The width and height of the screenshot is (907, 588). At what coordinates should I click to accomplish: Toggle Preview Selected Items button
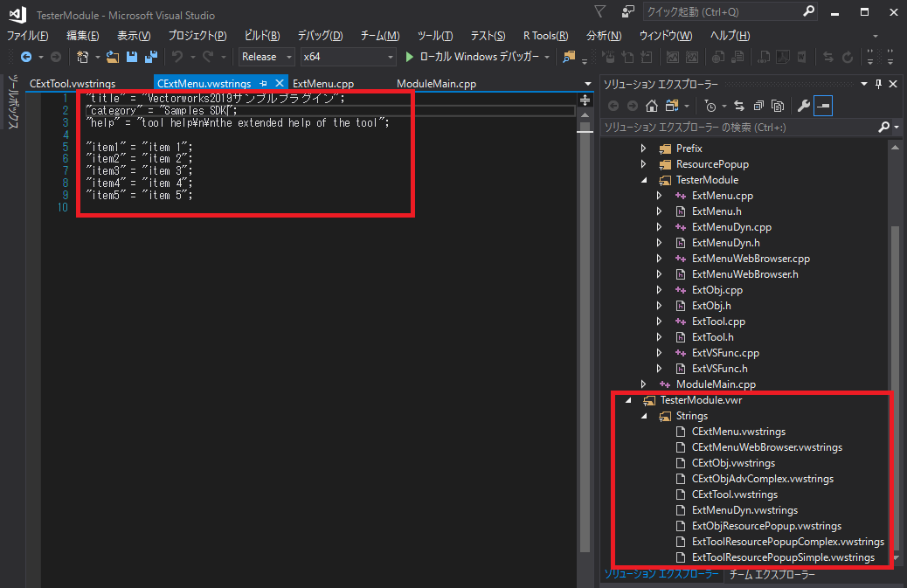[x=823, y=106]
